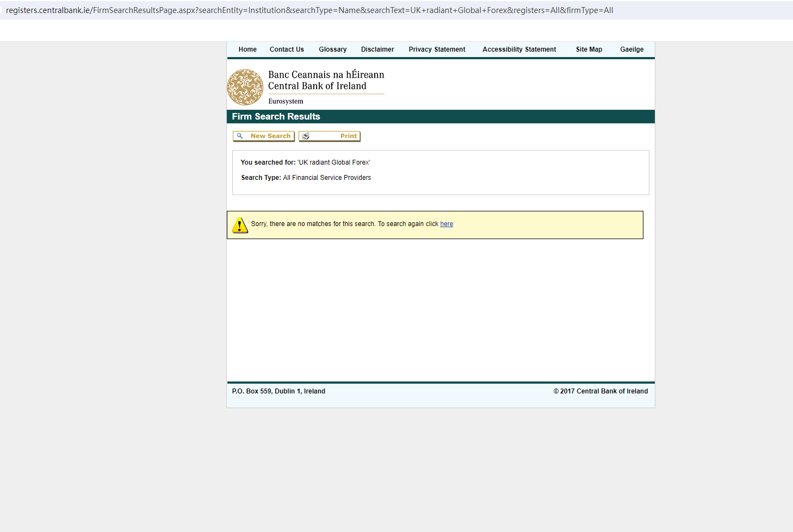Open the Contact Us page
The image size is (793, 532).
pyautogui.click(x=287, y=49)
